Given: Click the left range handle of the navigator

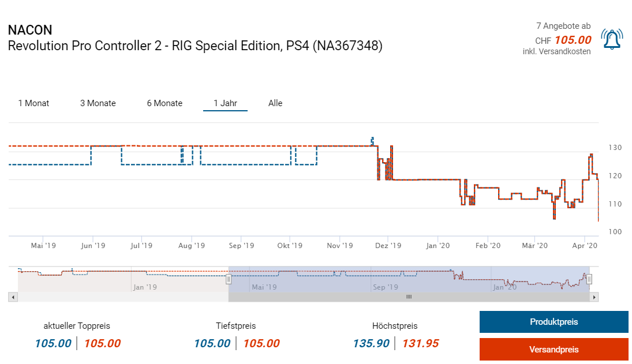Looking at the screenshot, I should (x=229, y=279).
